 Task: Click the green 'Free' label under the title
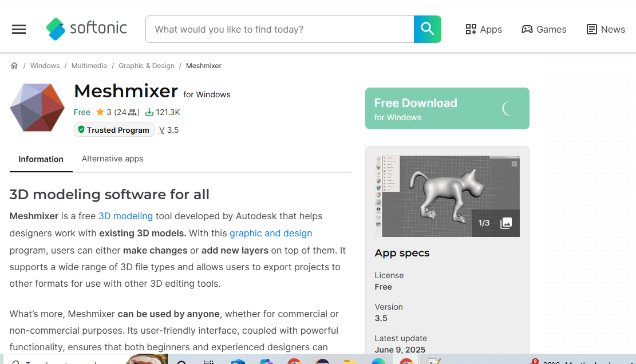click(82, 112)
